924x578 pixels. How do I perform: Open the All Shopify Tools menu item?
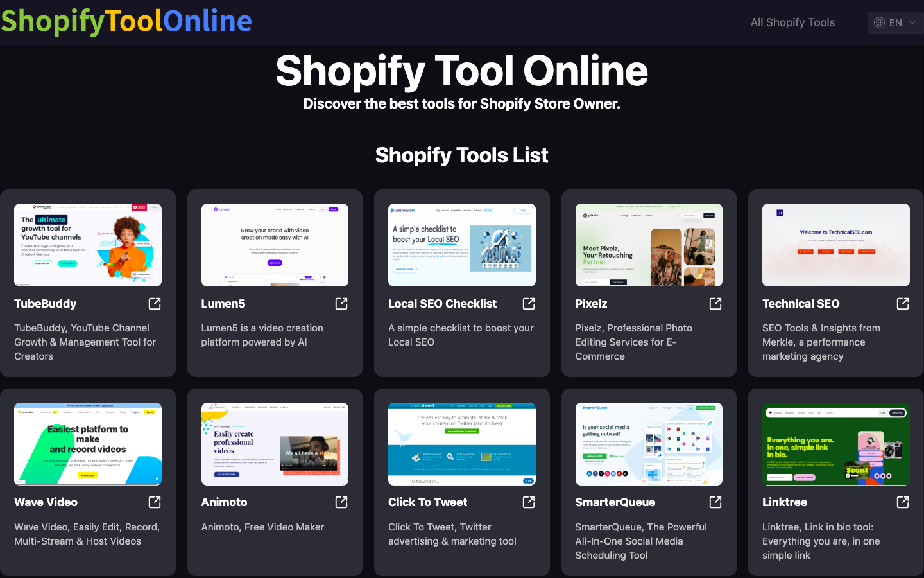[x=792, y=22]
